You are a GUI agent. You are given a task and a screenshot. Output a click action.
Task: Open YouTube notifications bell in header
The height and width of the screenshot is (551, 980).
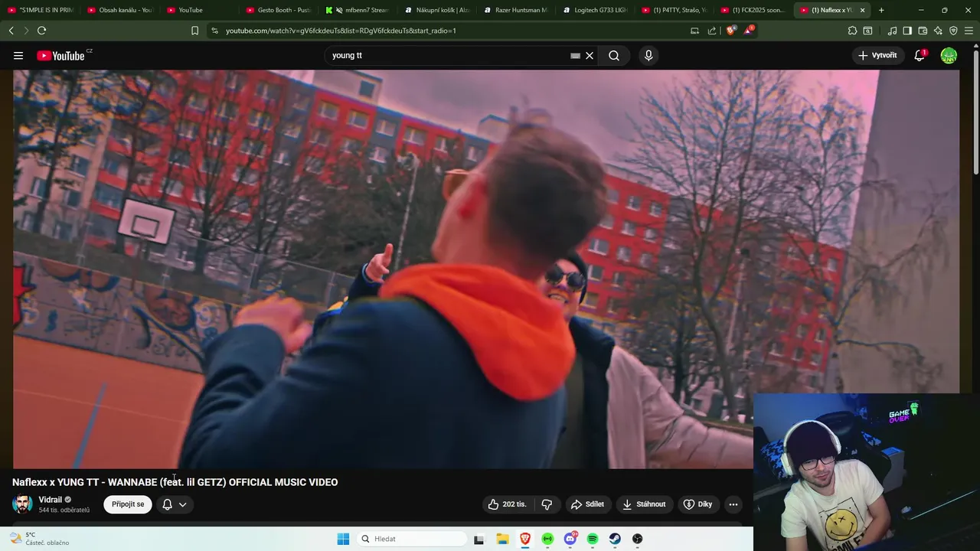click(920, 55)
